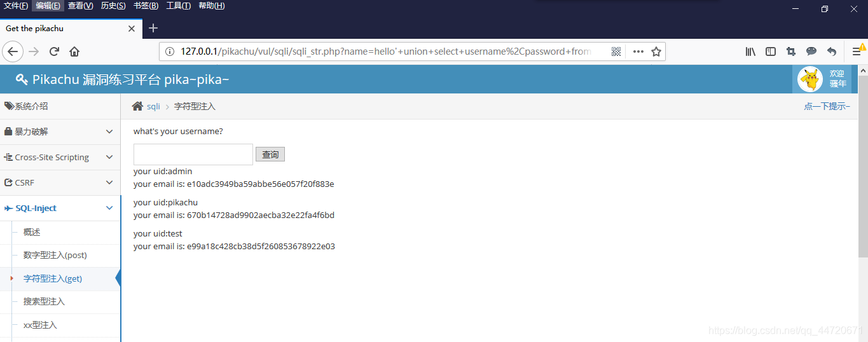Click the chevron next to 暴力破解
Image resolution: width=868 pixels, height=342 pixels.
[x=109, y=132]
